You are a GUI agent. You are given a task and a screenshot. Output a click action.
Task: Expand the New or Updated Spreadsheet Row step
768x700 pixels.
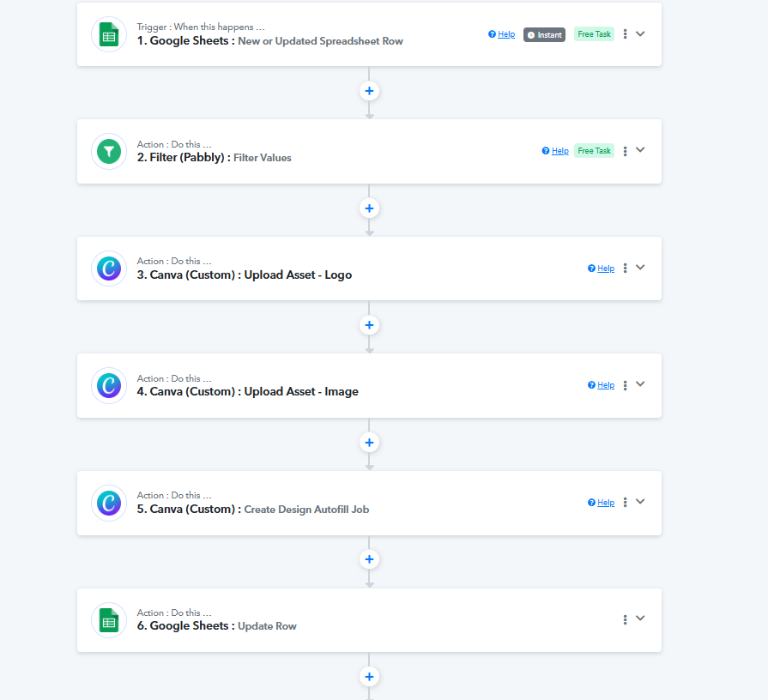point(640,33)
